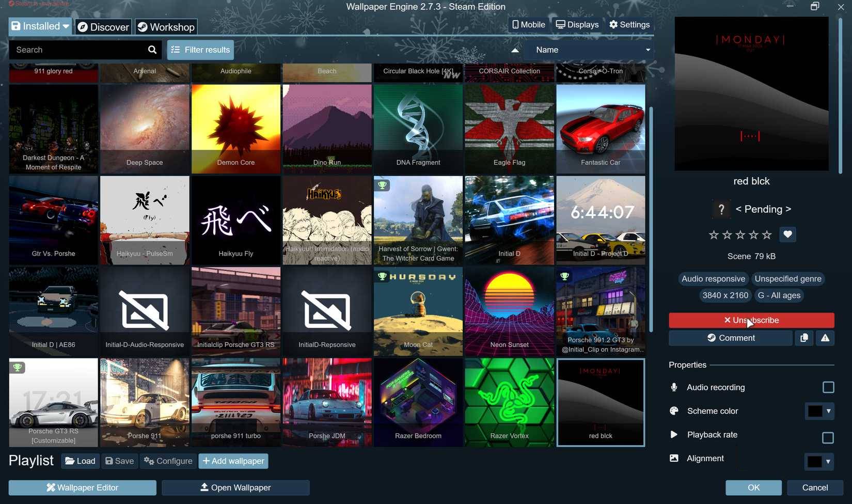Click the report flag icon
The width and height of the screenshot is (852, 504).
click(825, 338)
